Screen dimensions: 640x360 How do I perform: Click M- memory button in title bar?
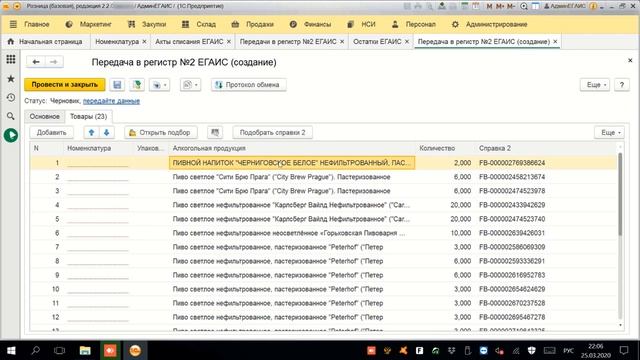coord(511,6)
